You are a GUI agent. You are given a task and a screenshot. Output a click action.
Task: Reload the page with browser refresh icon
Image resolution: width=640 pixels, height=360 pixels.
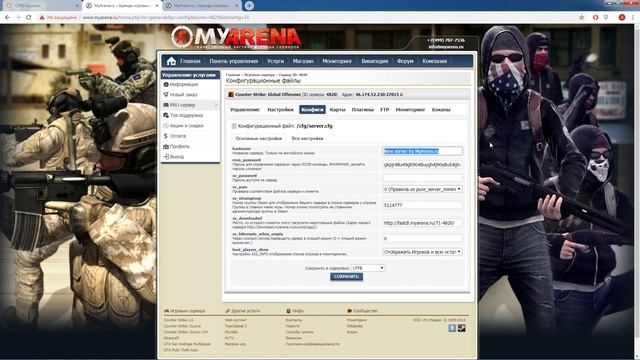click(x=29, y=18)
